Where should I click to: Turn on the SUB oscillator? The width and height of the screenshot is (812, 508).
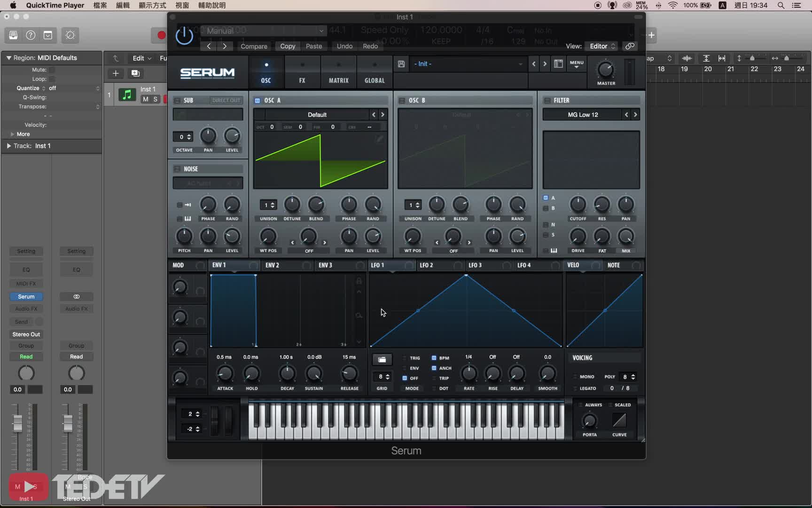click(178, 101)
